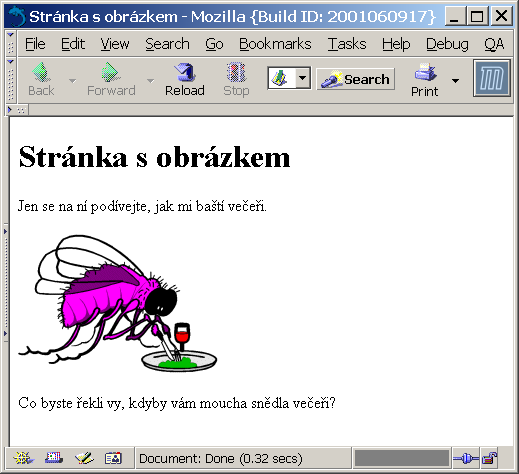
Task: Open the sidebar using its edge grippy
Action: point(6,282)
